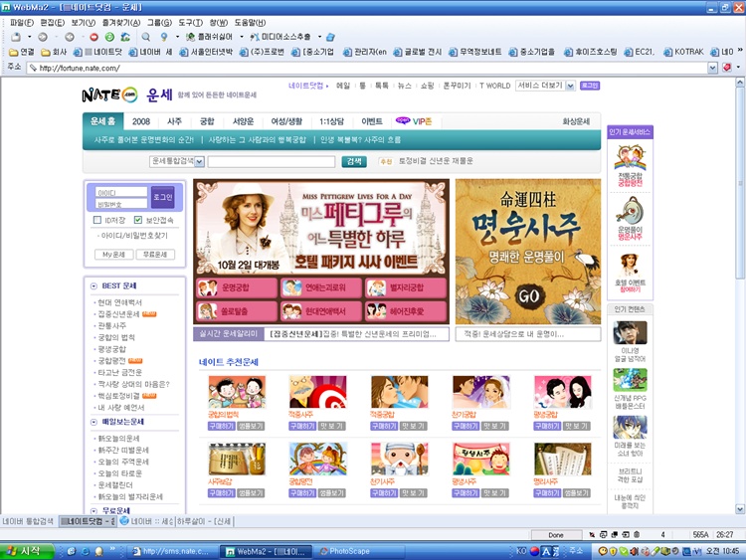The width and height of the screenshot is (746, 560).
Task: Click the magnifier search icon in toolbar
Action: point(146,37)
